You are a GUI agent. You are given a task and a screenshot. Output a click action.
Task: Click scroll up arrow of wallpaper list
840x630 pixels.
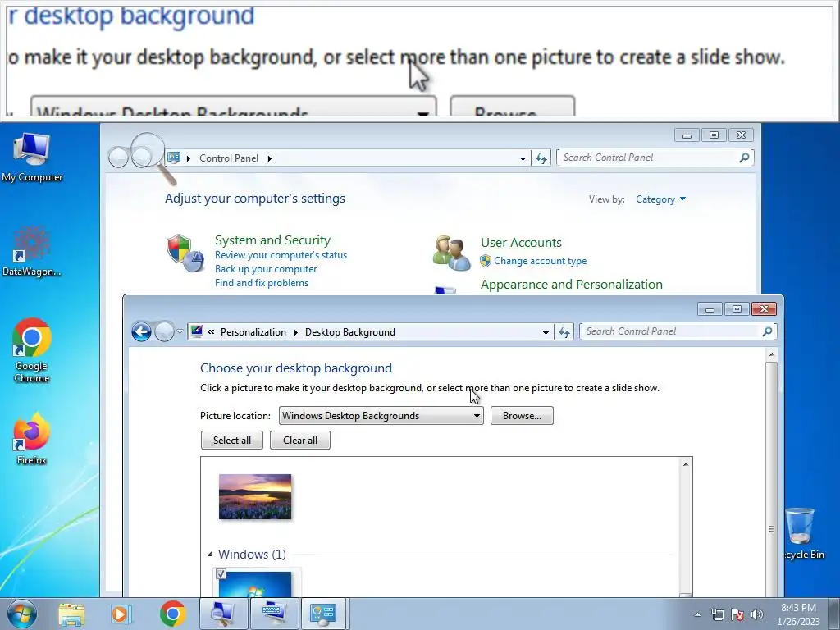coord(686,464)
